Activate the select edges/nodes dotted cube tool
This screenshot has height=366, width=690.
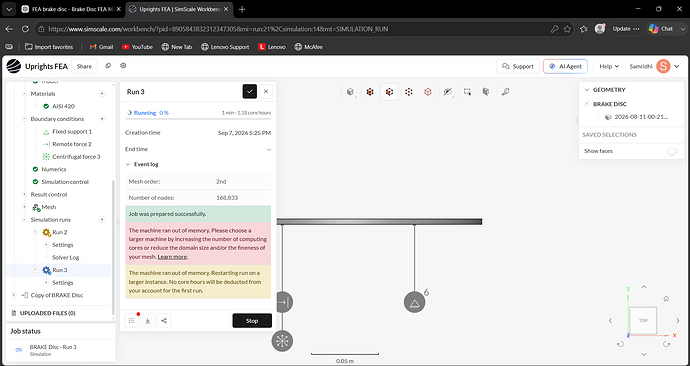pos(409,92)
